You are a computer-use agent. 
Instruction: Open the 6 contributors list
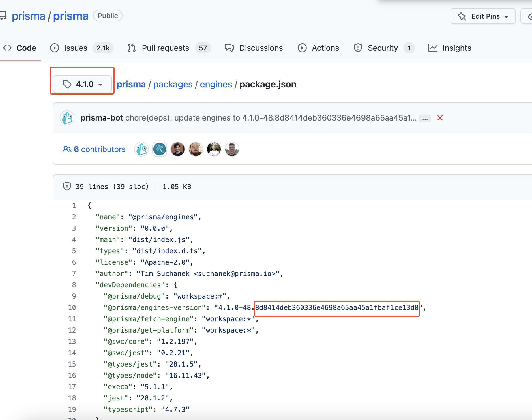94,149
